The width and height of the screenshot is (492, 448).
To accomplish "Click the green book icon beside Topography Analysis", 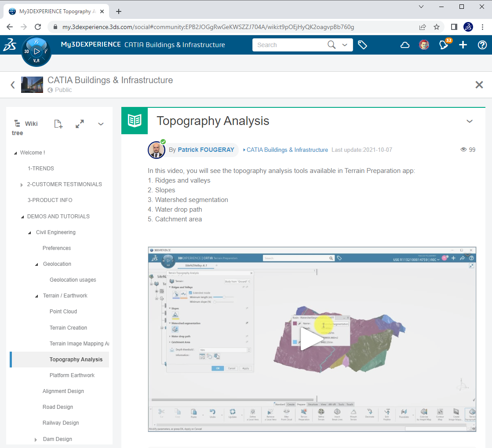I will (135, 121).
